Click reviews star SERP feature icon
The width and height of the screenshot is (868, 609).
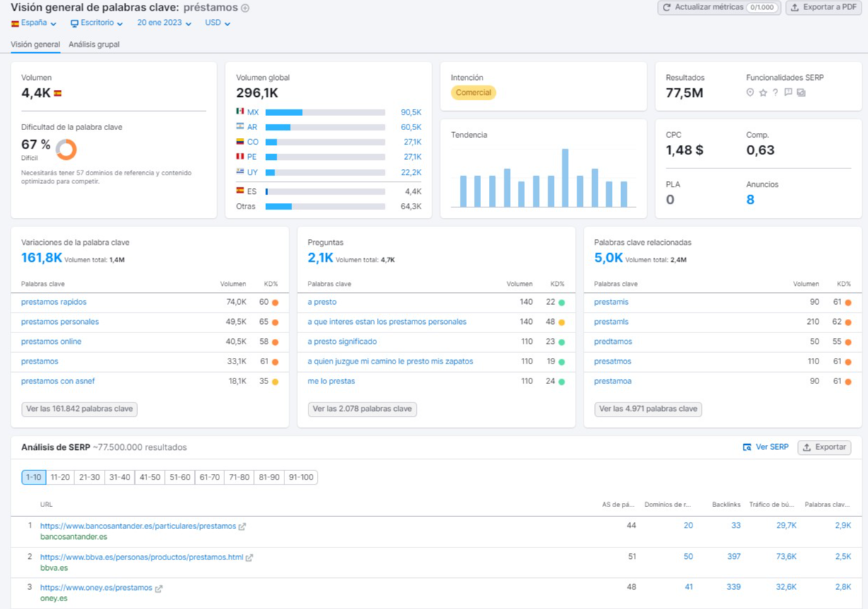pos(763,93)
